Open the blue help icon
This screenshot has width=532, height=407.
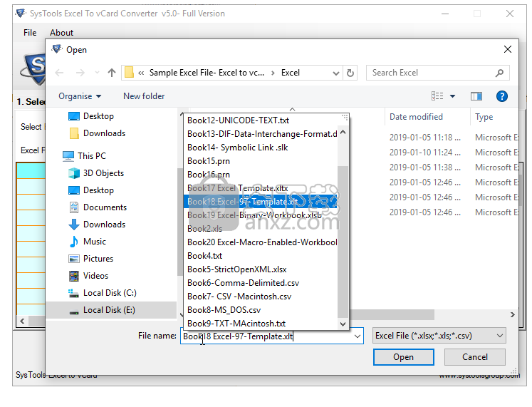tap(502, 96)
